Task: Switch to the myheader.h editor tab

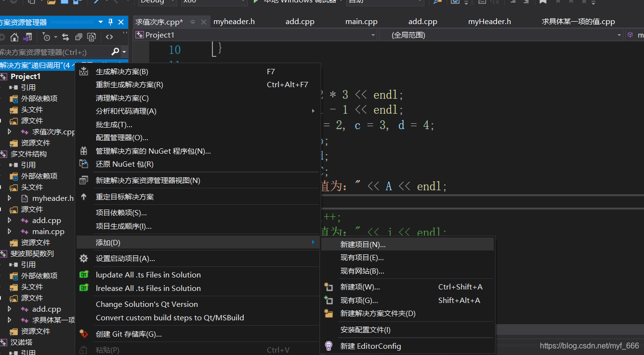Action: [x=234, y=22]
